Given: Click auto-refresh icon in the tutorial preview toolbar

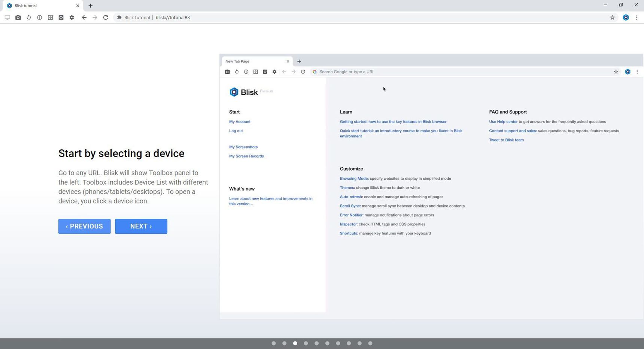Looking at the screenshot, I should [237, 72].
